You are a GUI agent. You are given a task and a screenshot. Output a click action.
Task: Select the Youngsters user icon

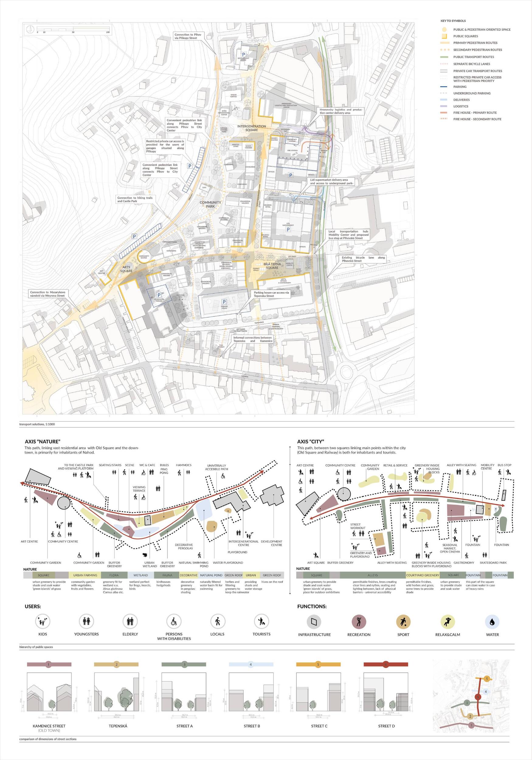[x=86, y=621]
